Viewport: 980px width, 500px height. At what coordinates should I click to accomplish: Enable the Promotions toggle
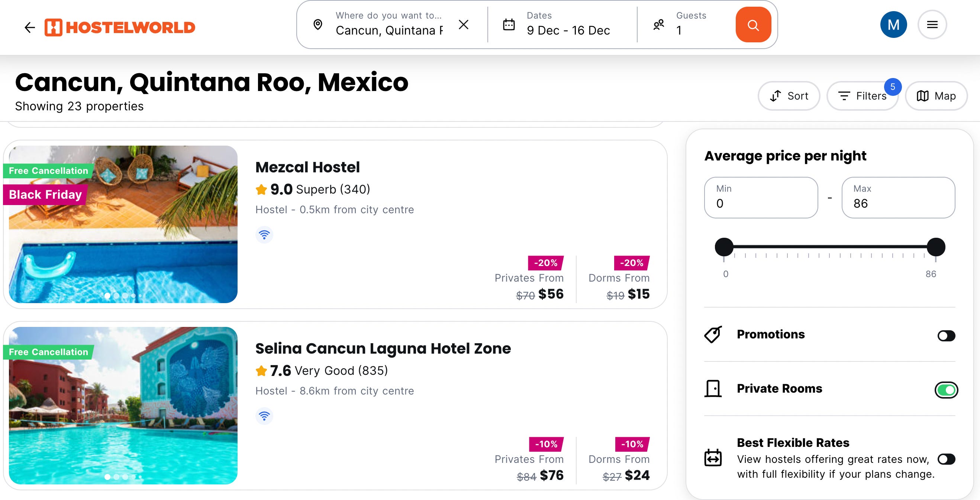(x=946, y=335)
